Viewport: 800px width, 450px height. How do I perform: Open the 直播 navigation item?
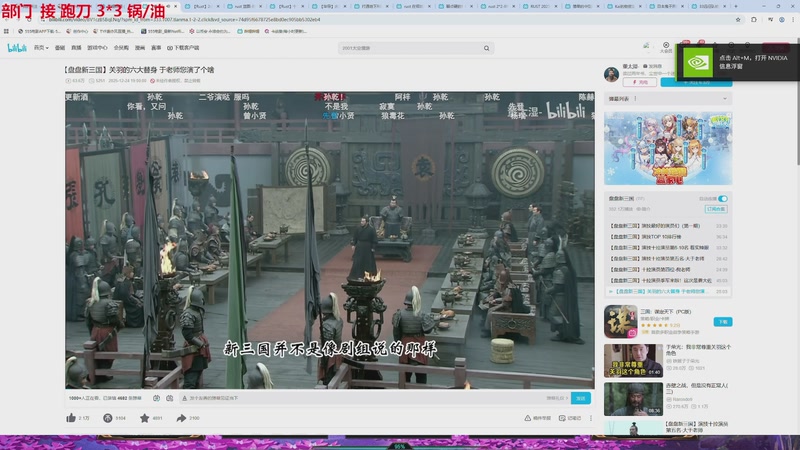76,47
